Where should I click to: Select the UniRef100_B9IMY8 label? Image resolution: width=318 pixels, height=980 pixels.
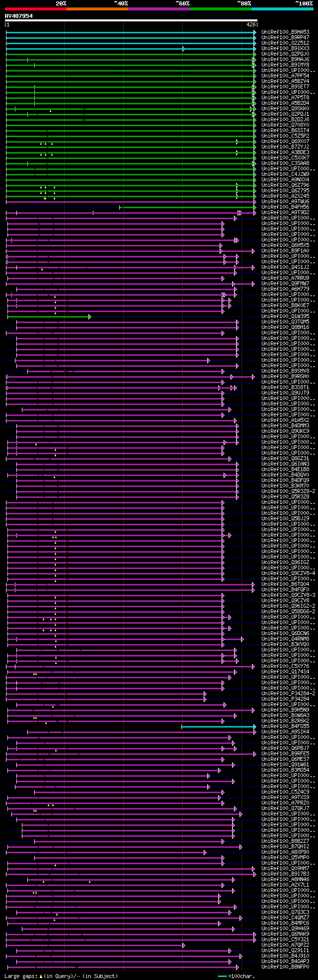(x=285, y=65)
